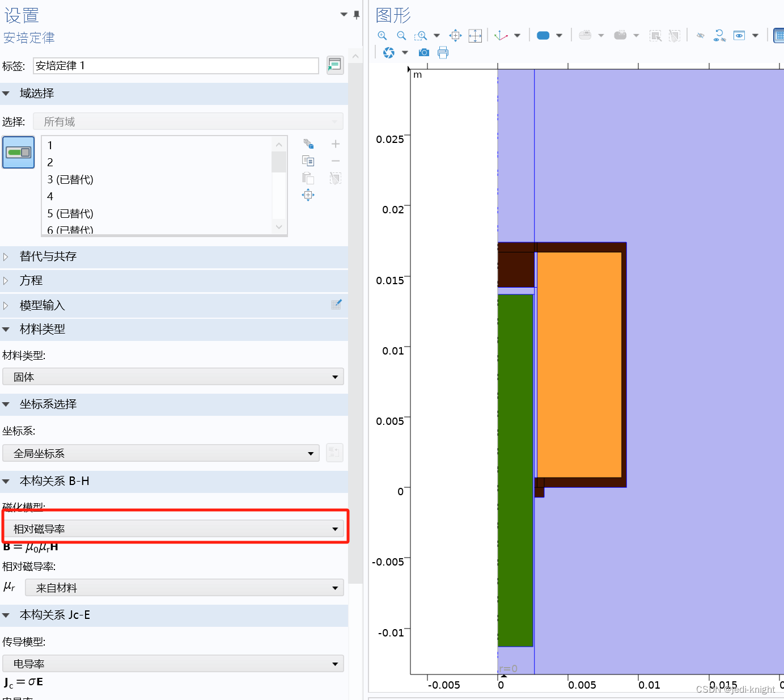Open the μr 来自材料 dropdown

(184, 588)
